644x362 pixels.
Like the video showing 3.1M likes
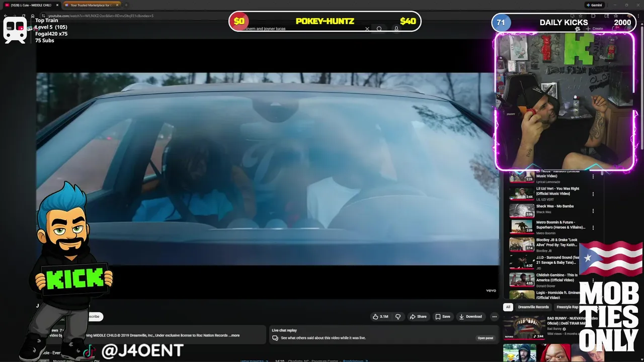[380, 317]
